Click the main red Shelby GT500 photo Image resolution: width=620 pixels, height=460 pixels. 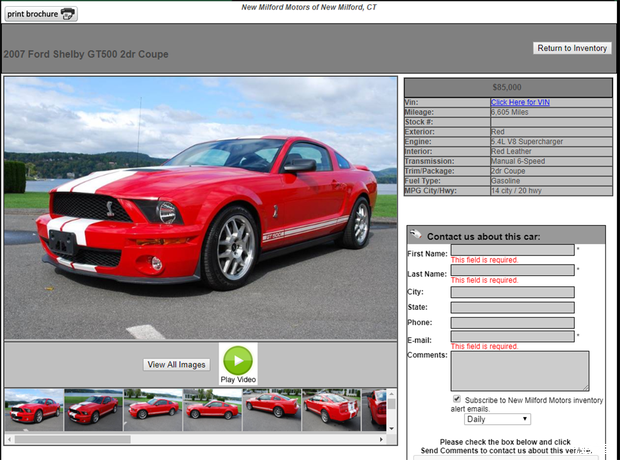(x=200, y=208)
